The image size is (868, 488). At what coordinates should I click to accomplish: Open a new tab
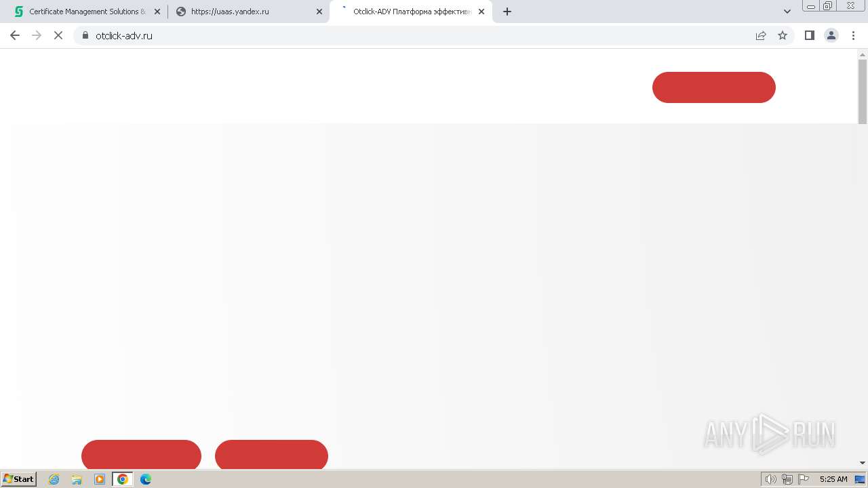click(x=507, y=12)
